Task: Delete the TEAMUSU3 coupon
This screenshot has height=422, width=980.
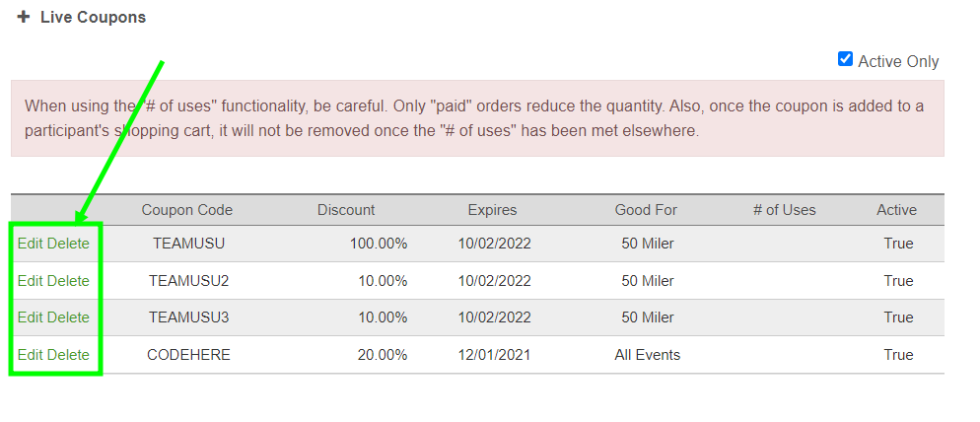Action: click(x=68, y=317)
